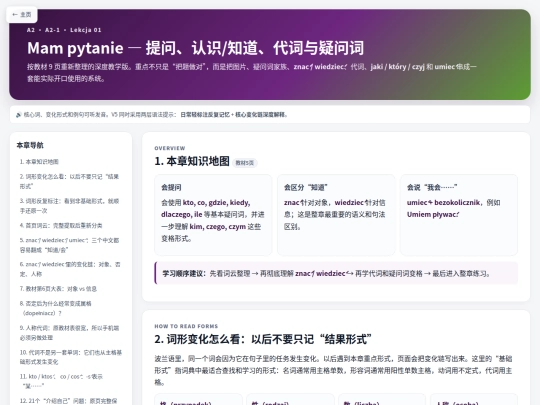Click the back-to-home button with left arrow
Viewport: 540px width, 405px height.
[22, 14]
